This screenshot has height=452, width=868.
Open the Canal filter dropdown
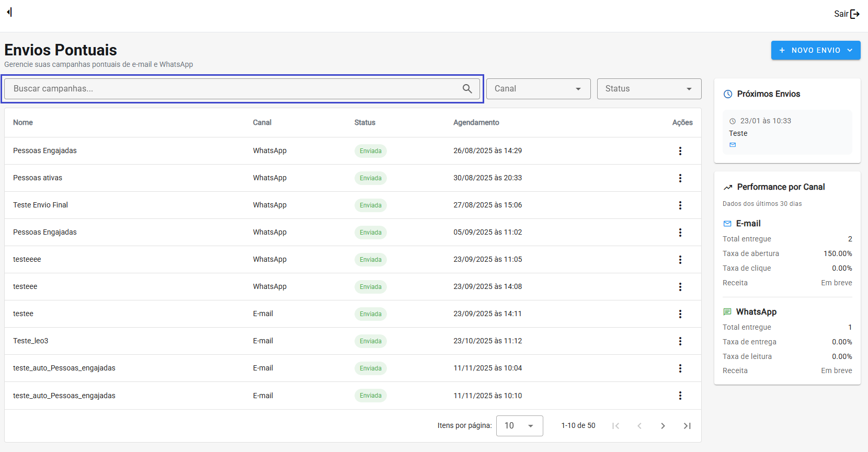click(x=538, y=89)
